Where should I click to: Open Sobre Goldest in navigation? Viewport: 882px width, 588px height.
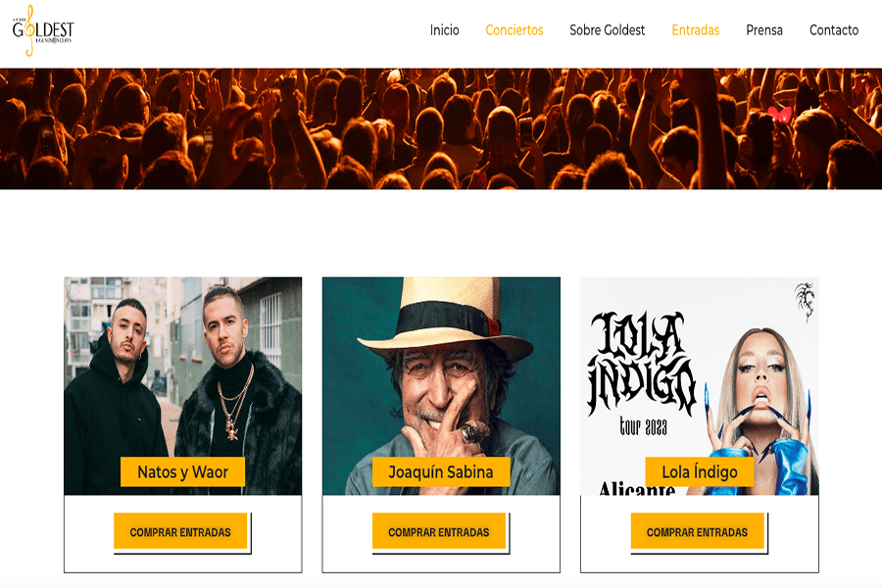607,30
